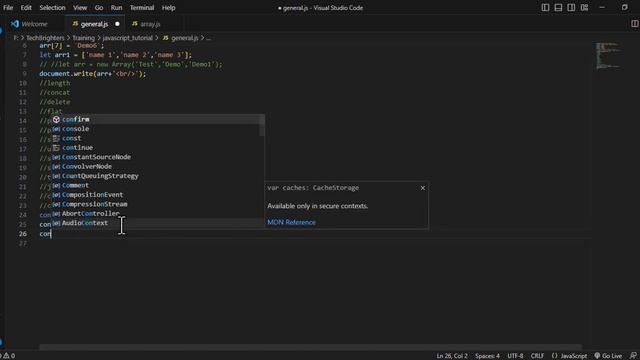This screenshot has width=640, height=360.
Task: Open the File menu
Action: 8,8
